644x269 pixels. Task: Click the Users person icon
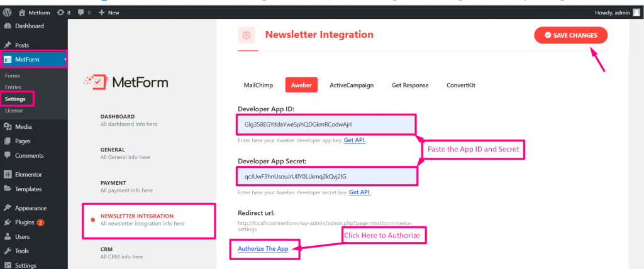tap(8, 236)
